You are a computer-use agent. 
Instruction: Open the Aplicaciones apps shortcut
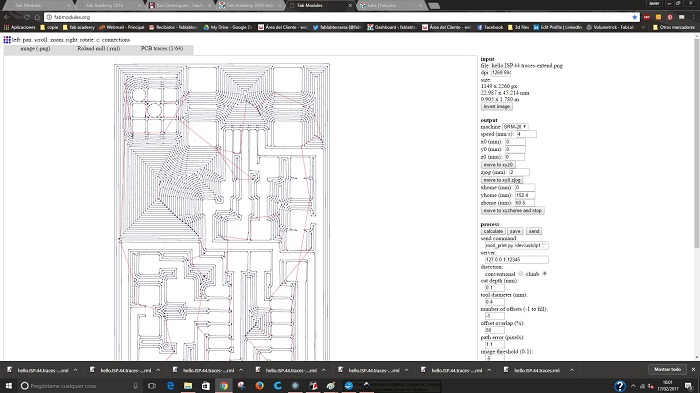pyautogui.click(x=20, y=27)
